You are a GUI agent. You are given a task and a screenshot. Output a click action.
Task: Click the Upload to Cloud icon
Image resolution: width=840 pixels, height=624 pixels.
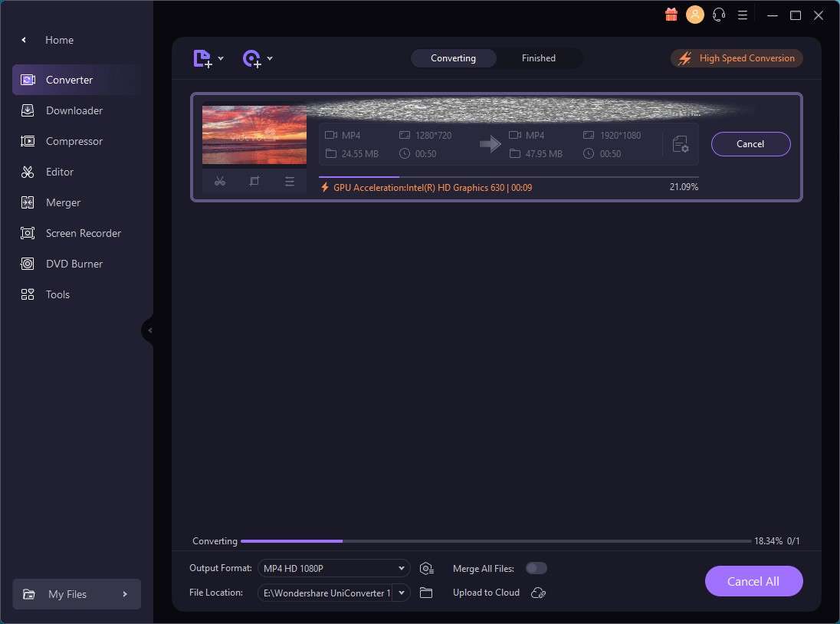coord(538,593)
